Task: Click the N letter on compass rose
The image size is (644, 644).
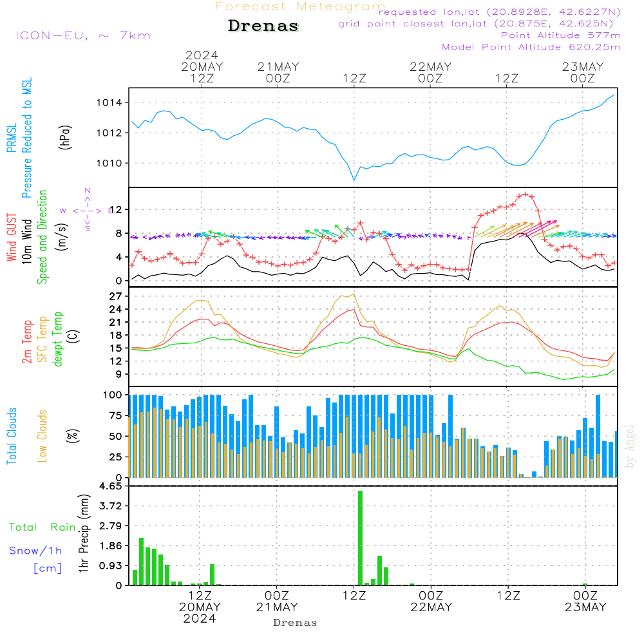Action: point(88,191)
